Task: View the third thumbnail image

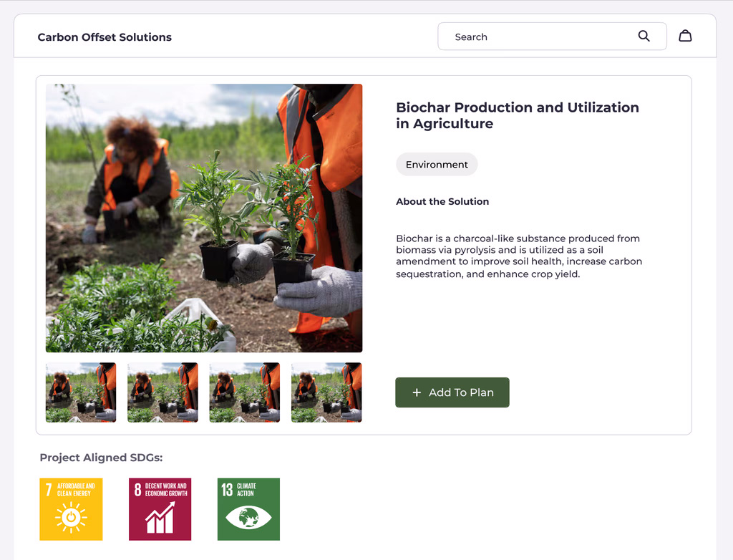Action: coord(245,392)
